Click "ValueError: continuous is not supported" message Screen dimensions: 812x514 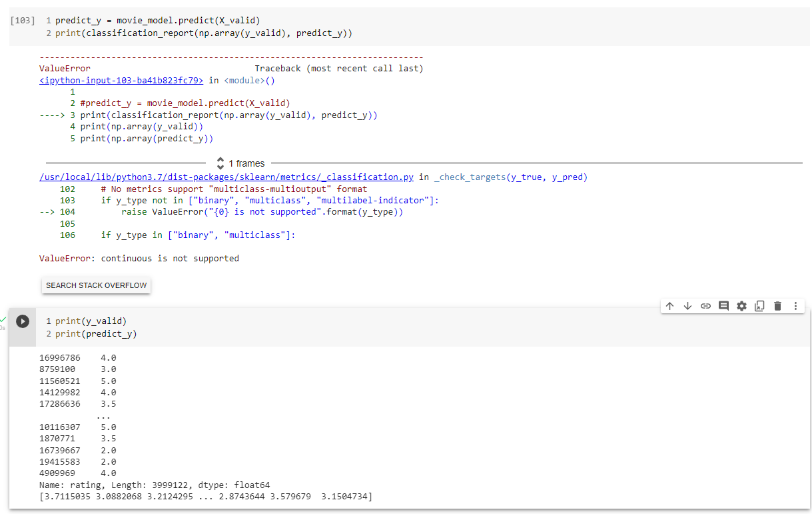click(x=139, y=259)
